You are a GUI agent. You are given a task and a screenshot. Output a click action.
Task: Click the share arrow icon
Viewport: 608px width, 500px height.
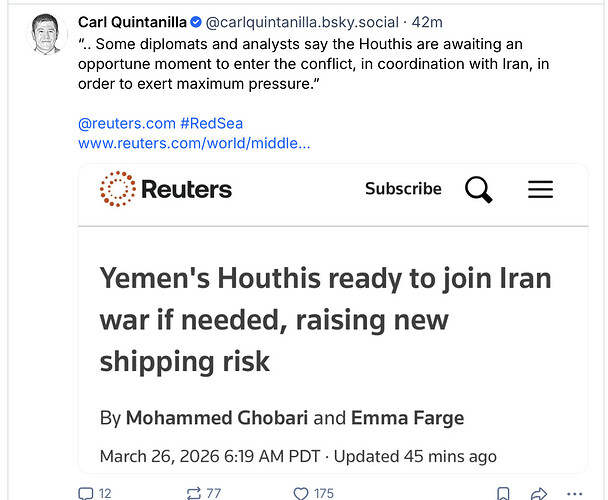click(x=539, y=493)
